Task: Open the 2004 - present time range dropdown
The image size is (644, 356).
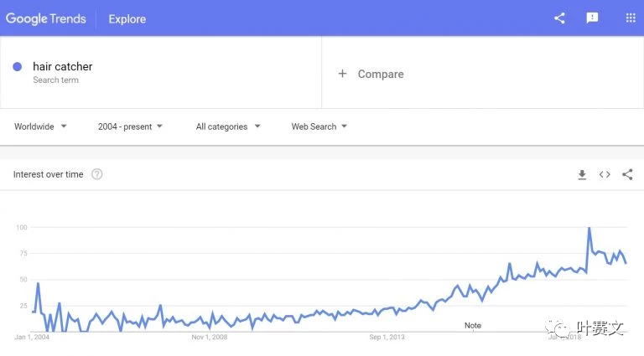Action: 130,126
